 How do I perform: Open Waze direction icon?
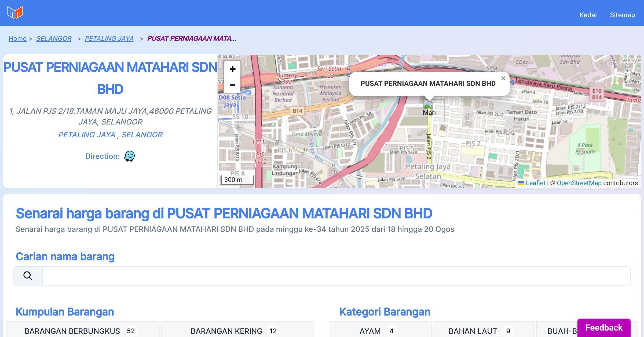click(x=129, y=156)
